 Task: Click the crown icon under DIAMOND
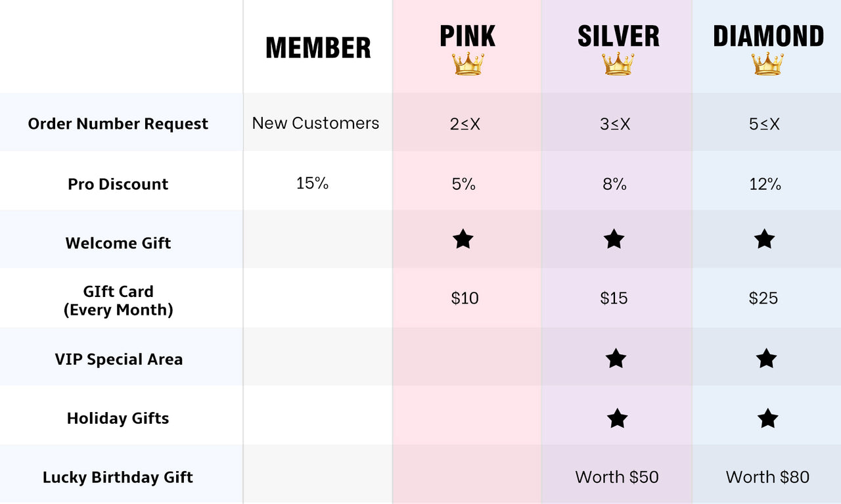pyautogui.click(x=768, y=64)
